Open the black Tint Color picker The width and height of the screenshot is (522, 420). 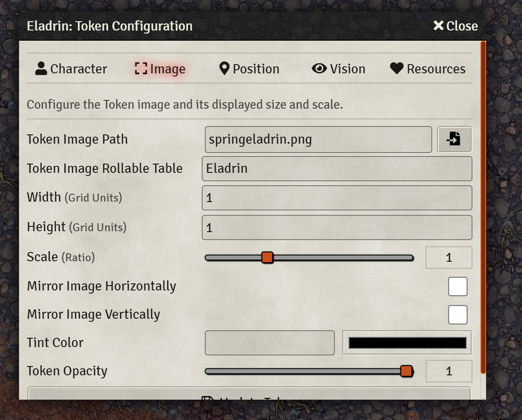pyautogui.click(x=407, y=342)
